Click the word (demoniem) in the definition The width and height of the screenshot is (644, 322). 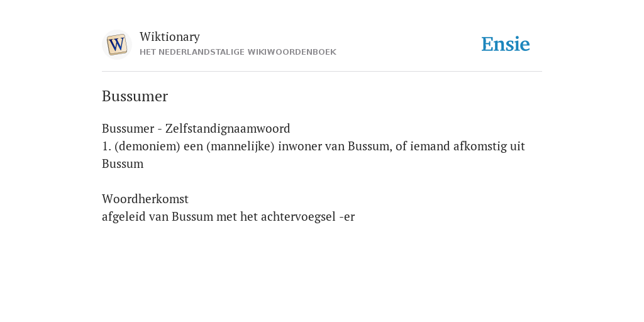(147, 146)
